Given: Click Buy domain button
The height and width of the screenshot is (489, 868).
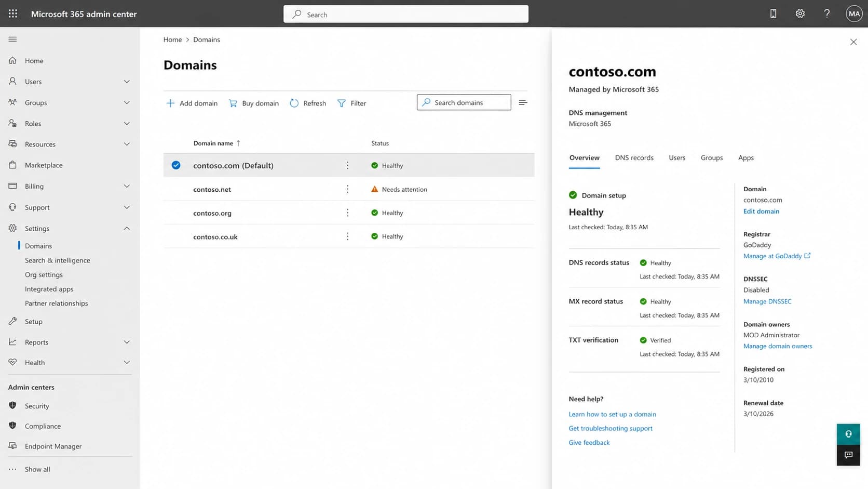Looking at the screenshot, I should [x=254, y=103].
